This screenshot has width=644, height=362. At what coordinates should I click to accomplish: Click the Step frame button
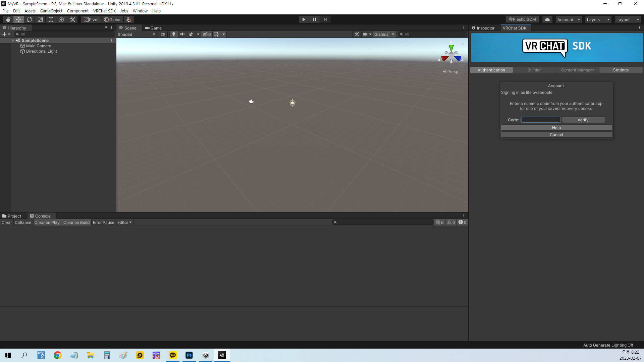[x=325, y=19]
